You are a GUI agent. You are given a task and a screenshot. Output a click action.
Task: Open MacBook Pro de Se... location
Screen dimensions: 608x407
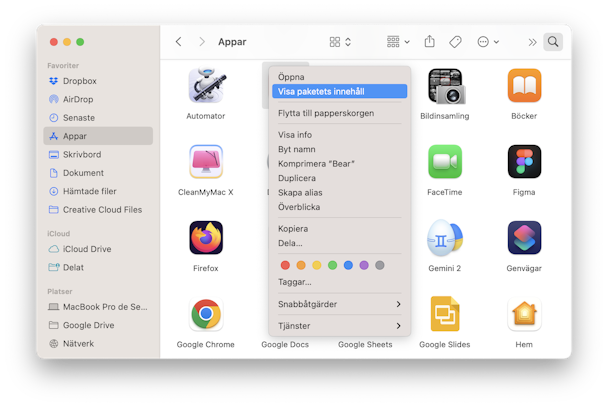point(98,307)
